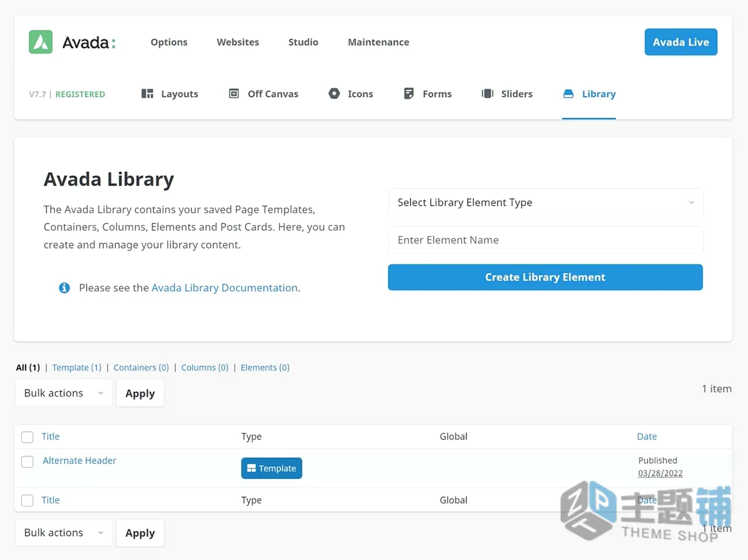Open the Websites menu

pos(238,42)
